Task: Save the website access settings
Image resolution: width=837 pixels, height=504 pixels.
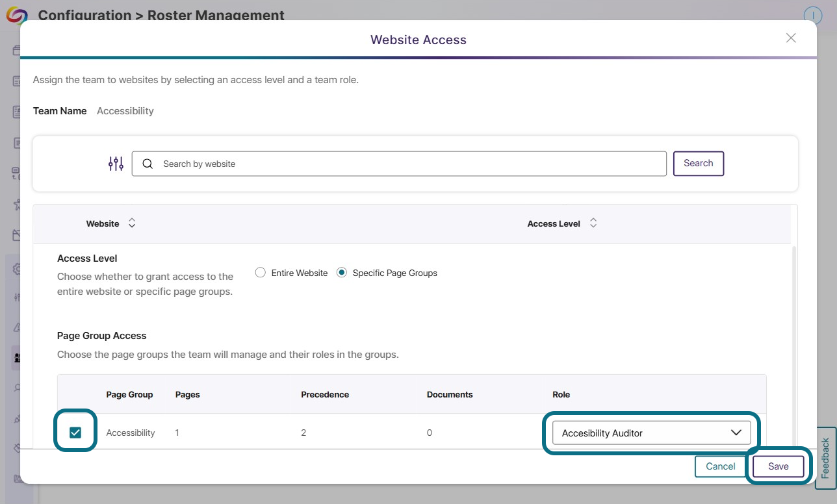Action: [x=779, y=466]
